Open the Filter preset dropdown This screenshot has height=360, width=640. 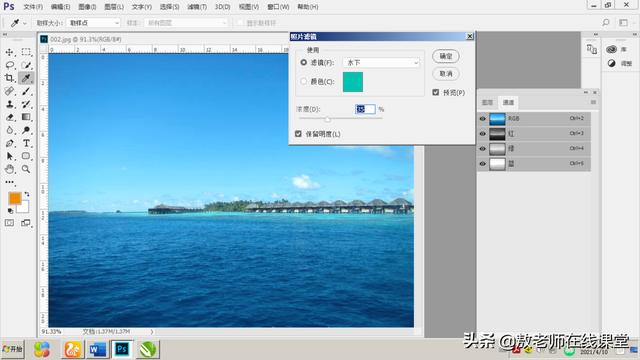click(x=381, y=62)
